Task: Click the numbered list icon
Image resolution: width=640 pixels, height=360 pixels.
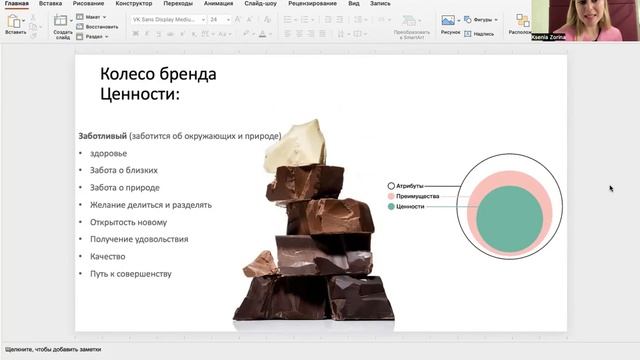Action: click(x=304, y=19)
